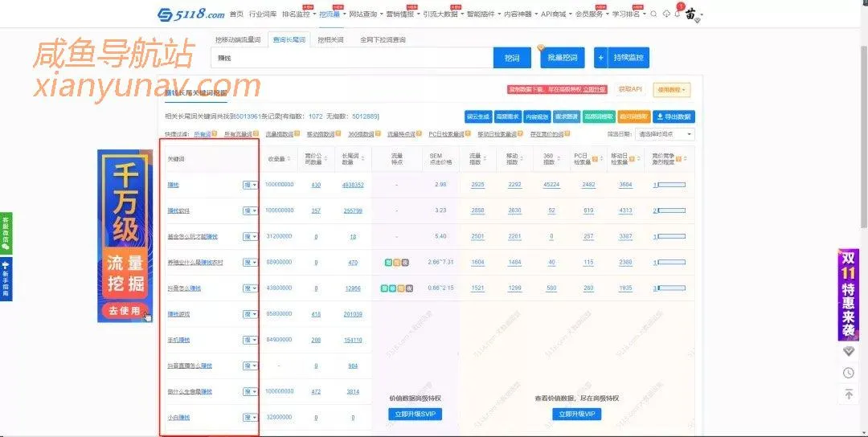Open 搜 dropdown in 赚钱 row

250,185
